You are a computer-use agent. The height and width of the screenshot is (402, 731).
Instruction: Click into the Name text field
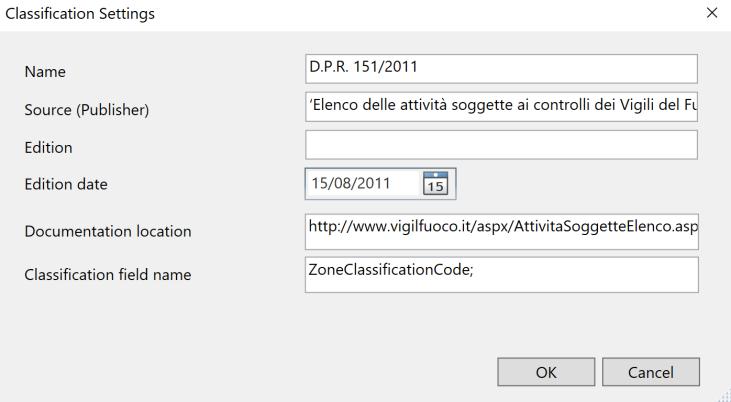click(500, 69)
